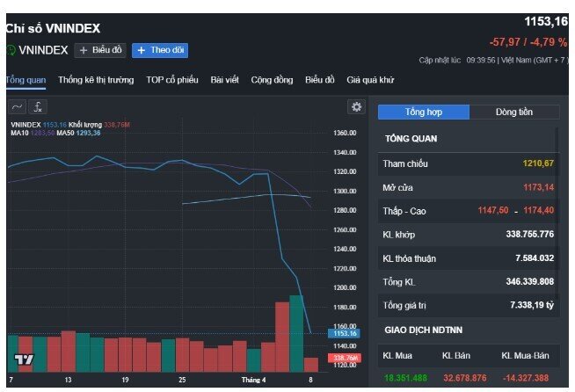Screen dimensions: 575x392
Task: Click the VNINDEX 1153.16 chart legend
Action: coord(39,125)
